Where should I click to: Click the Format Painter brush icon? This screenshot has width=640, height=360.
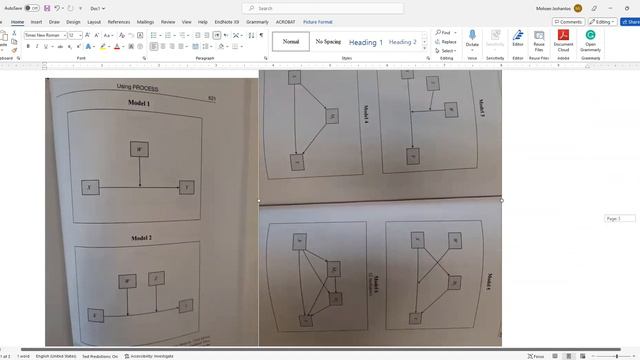point(14,51)
